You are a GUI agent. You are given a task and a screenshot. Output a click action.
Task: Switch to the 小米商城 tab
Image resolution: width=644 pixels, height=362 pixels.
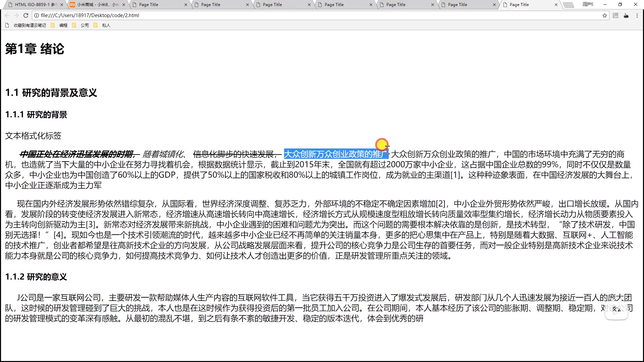click(96, 5)
